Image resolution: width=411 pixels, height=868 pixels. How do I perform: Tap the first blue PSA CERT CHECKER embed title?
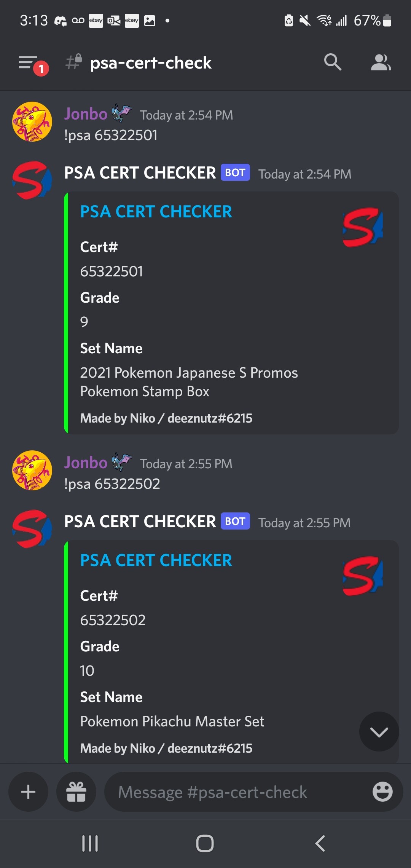point(156,212)
